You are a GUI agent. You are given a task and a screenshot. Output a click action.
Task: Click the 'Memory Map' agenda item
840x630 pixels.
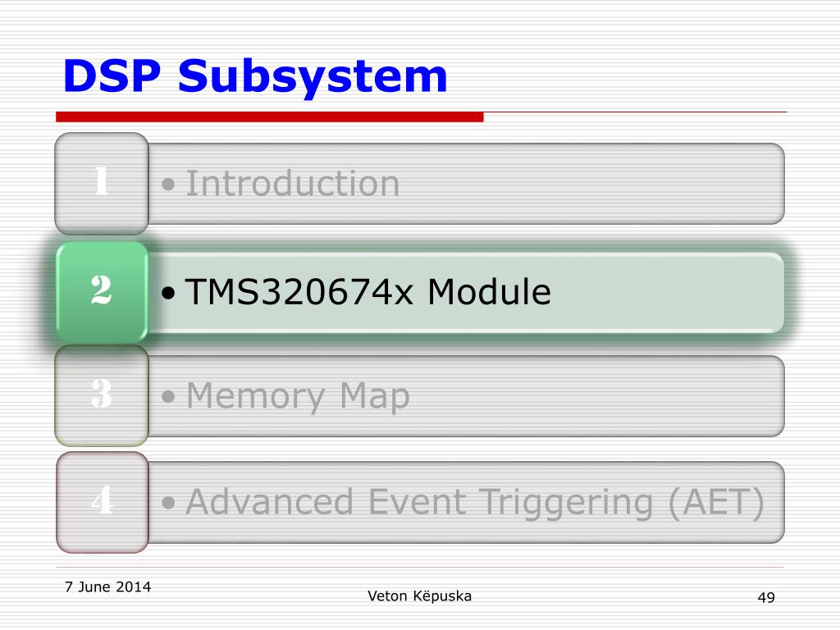click(x=466, y=396)
